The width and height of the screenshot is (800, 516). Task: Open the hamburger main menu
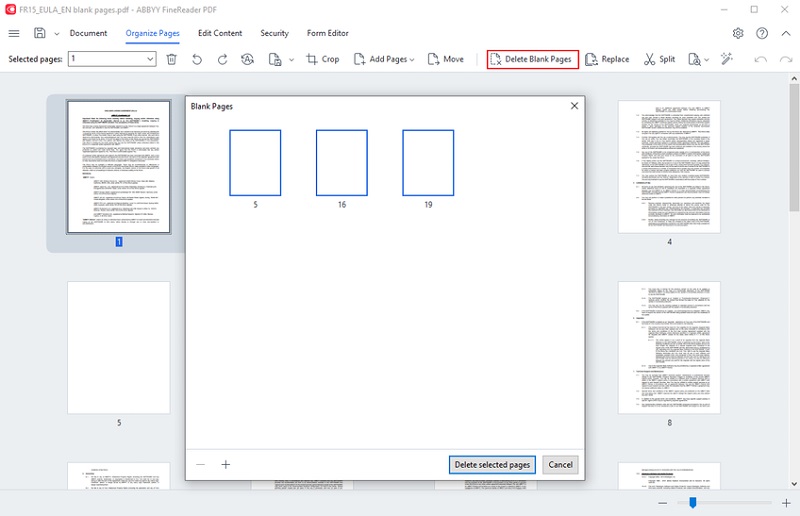click(x=14, y=33)
